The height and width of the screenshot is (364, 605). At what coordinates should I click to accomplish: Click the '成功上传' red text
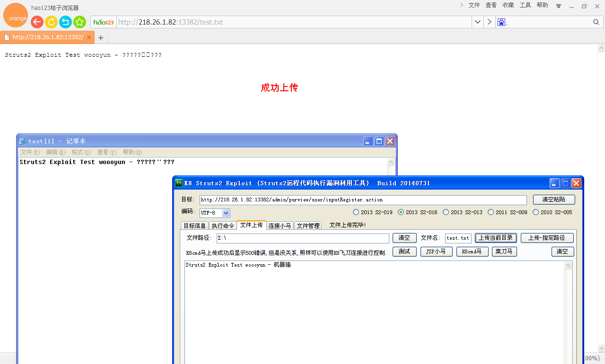click(x=279, y=87)
